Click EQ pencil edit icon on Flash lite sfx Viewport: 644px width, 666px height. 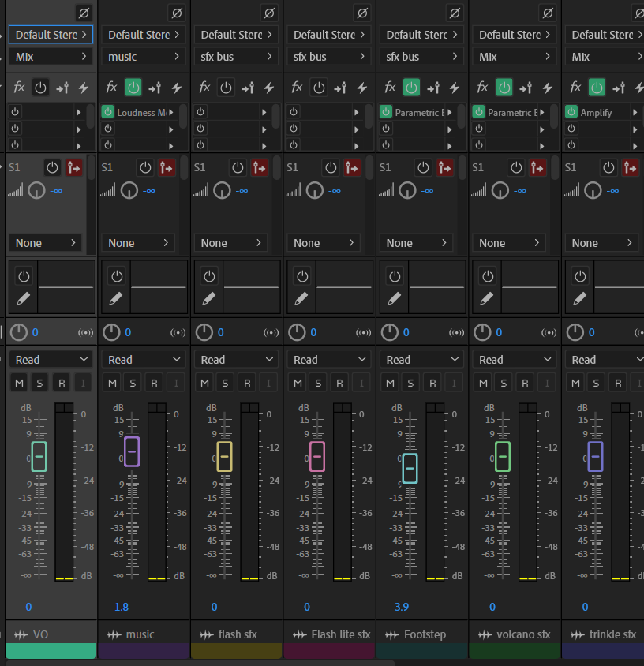(x=301, y=298)
